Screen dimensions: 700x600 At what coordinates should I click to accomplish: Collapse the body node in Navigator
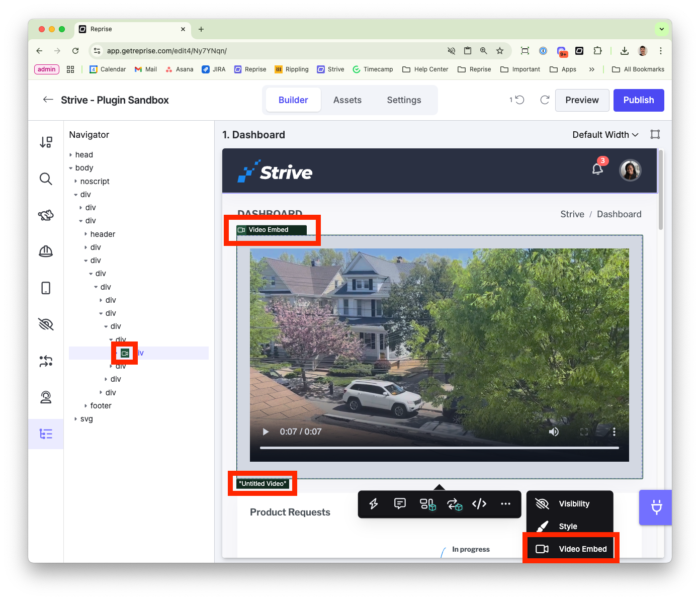71,168
